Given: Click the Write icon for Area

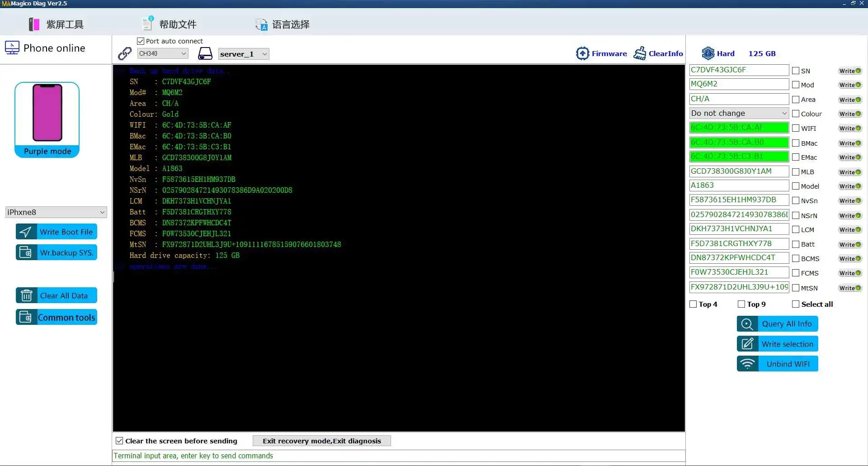Looking at the screenshot, I should 850,100.
